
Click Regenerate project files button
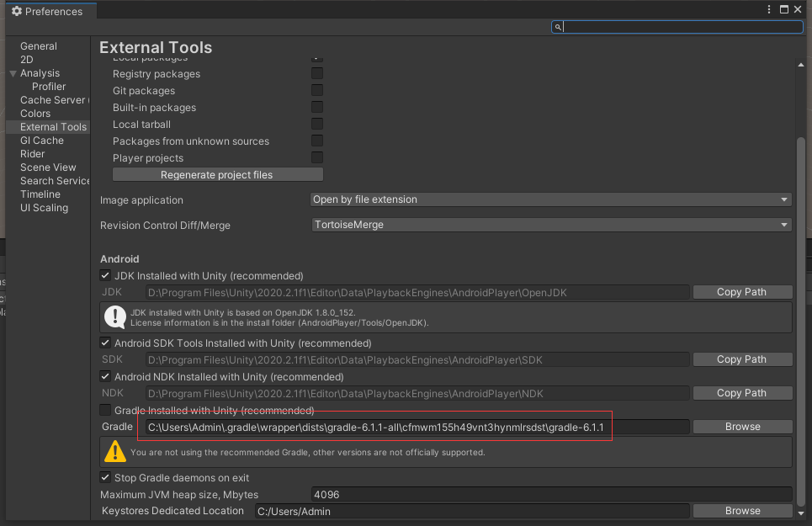[217, 175]
